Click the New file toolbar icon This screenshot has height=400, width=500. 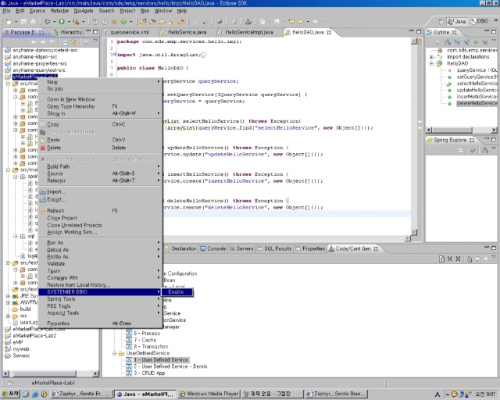[x=9, y=22]
